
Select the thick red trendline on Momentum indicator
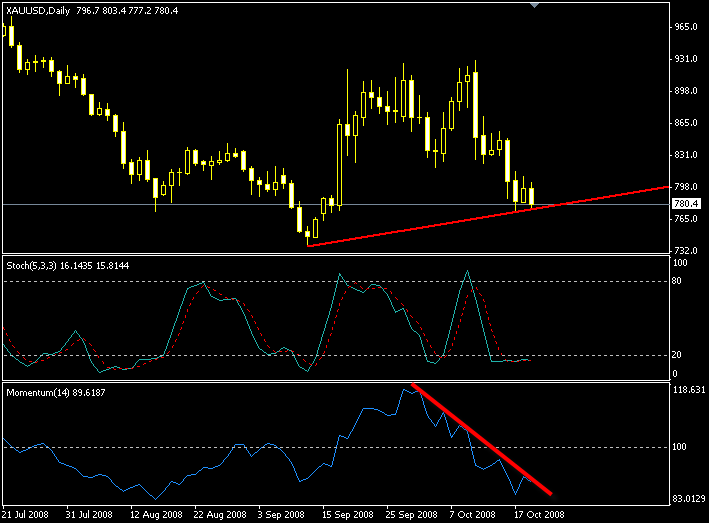tap(482, 439)
